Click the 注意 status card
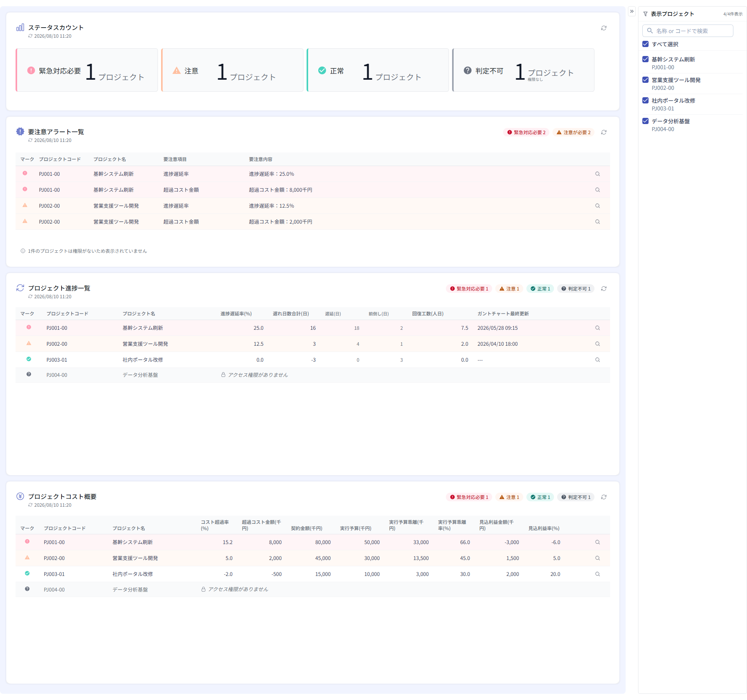747x700 pixels. tap(232, 70)
